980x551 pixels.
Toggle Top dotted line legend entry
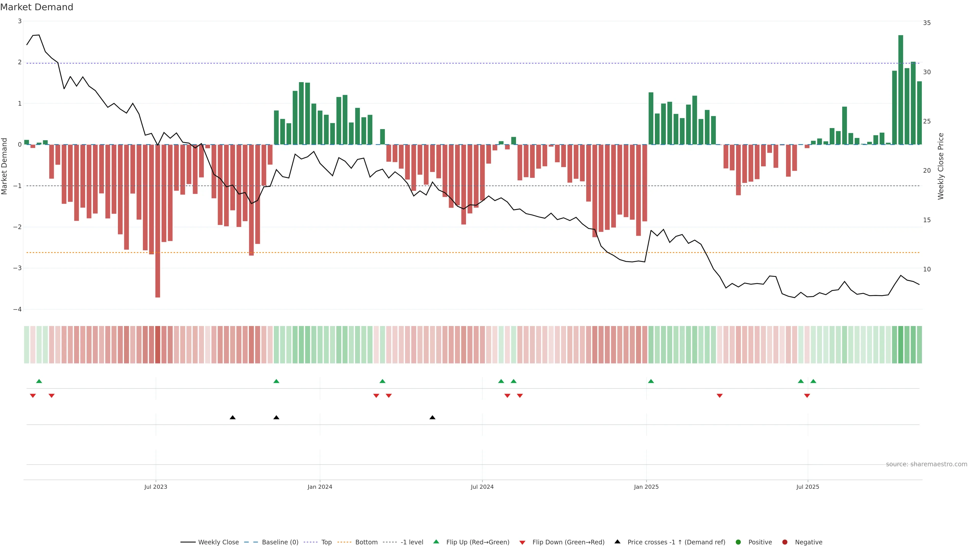click(x=326, y=542)
